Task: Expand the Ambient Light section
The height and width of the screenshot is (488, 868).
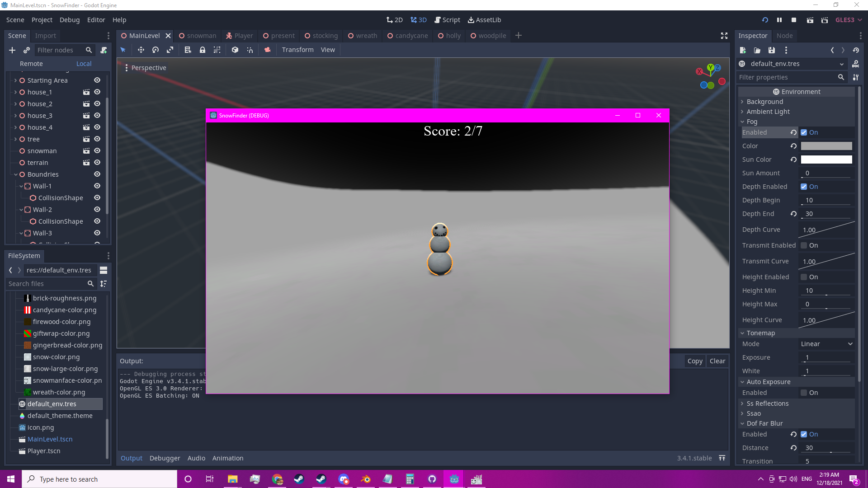Action: point(768,112)
